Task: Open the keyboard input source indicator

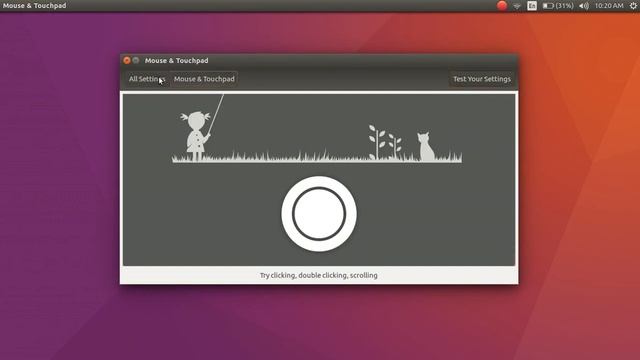Action: click(x=532, y=6)
